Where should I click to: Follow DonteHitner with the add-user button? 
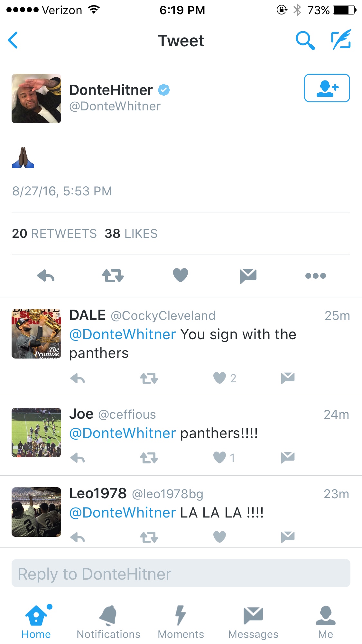tap(327, 88)
